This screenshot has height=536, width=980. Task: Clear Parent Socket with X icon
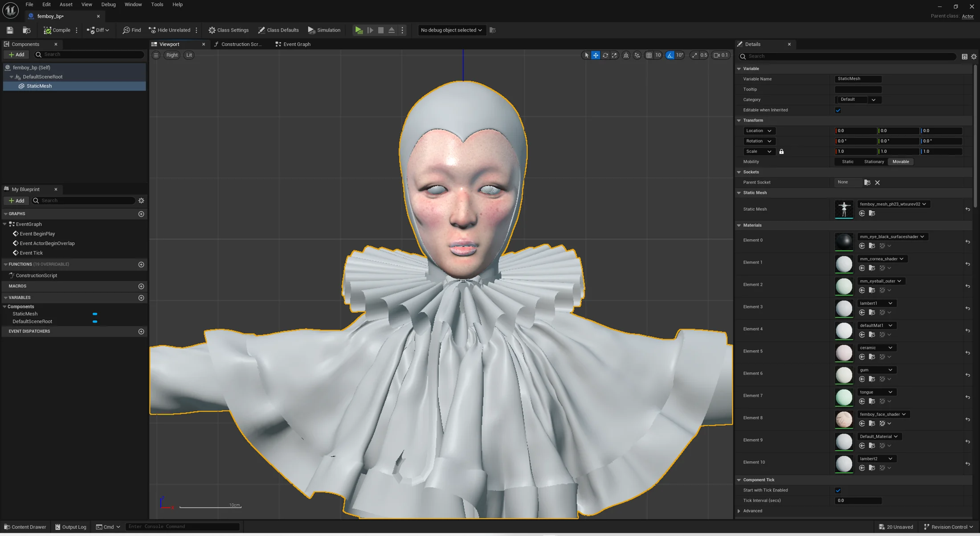(877, 183)
